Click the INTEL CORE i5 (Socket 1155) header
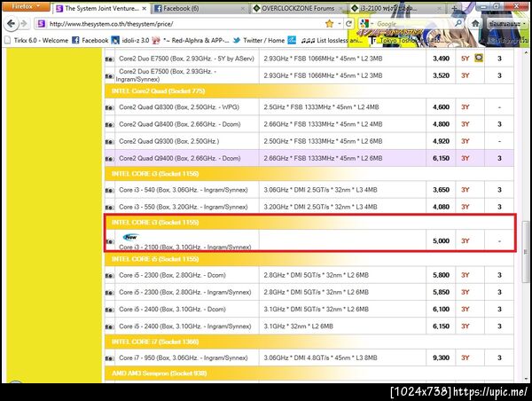The image size is (532, 401). pyautogui.click(x=155, y=259)
